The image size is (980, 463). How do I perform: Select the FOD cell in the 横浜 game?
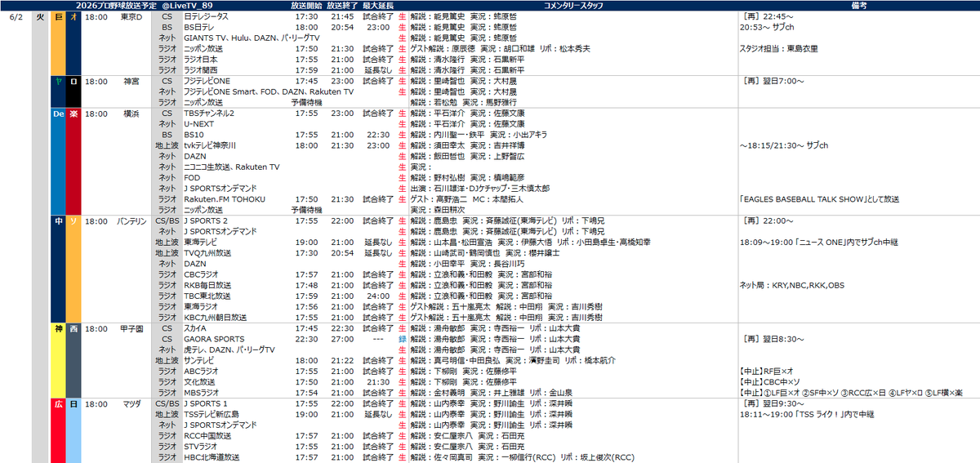(191, 178)
